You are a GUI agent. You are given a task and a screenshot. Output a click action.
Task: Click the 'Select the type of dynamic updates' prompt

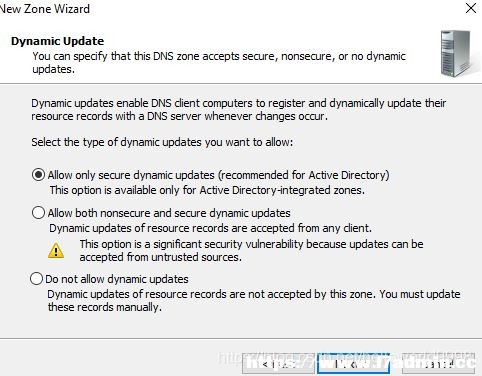point(162,142)
